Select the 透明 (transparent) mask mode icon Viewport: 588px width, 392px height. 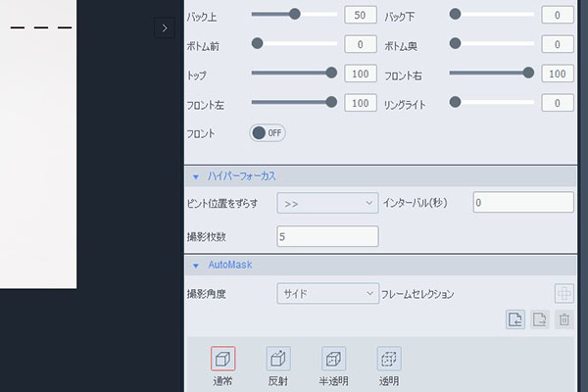click(389, 359)
